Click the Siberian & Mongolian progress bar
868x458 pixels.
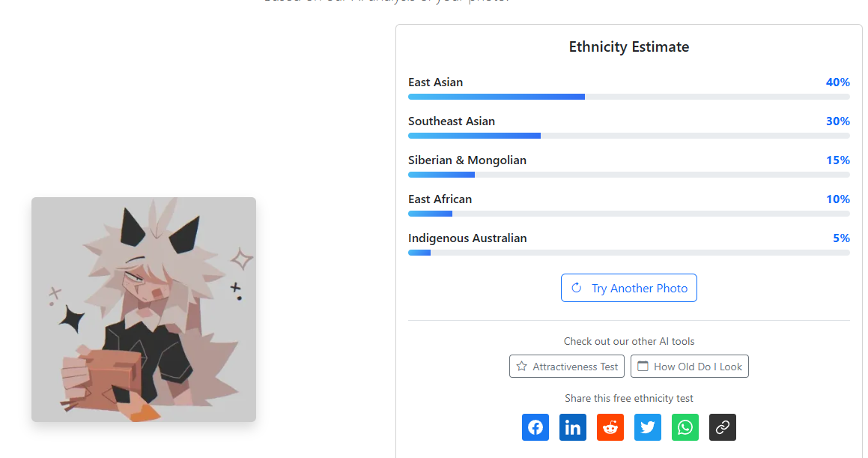point(628,175)
